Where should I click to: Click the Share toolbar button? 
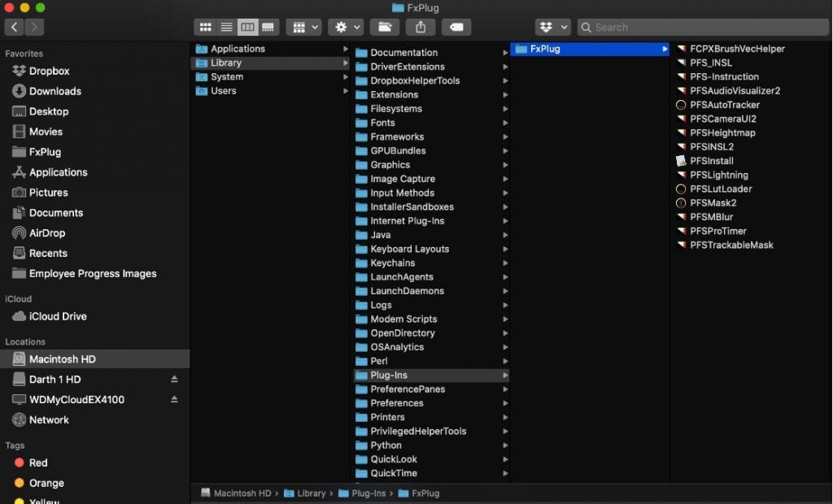coord(421,27)
